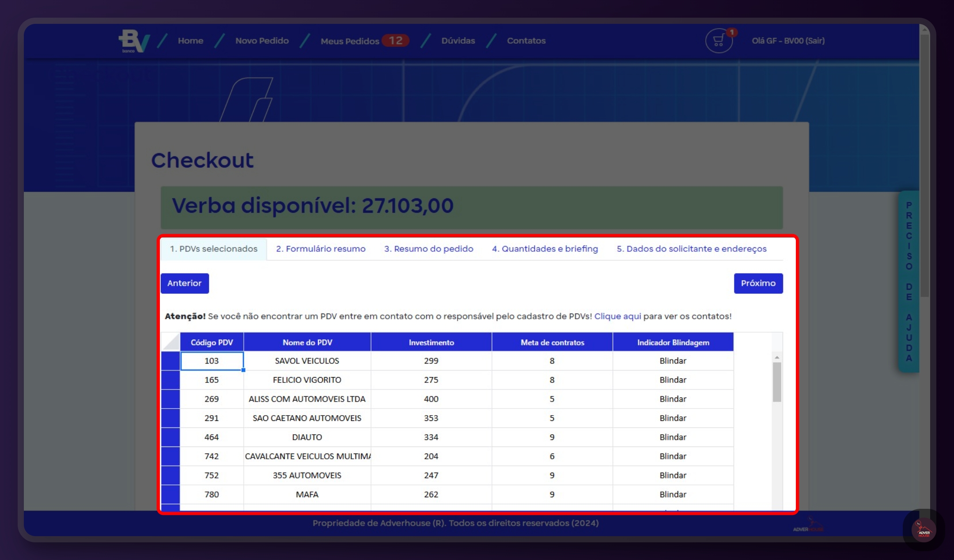Go to Home in the navigation
The height and width of the screenshot is (560, 954).
[190, 41]
